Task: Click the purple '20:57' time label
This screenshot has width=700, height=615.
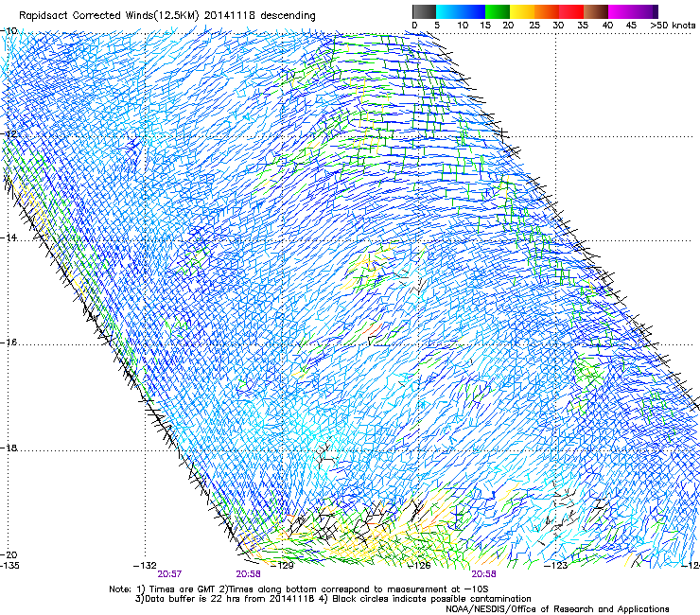Action: pos(169,574)
